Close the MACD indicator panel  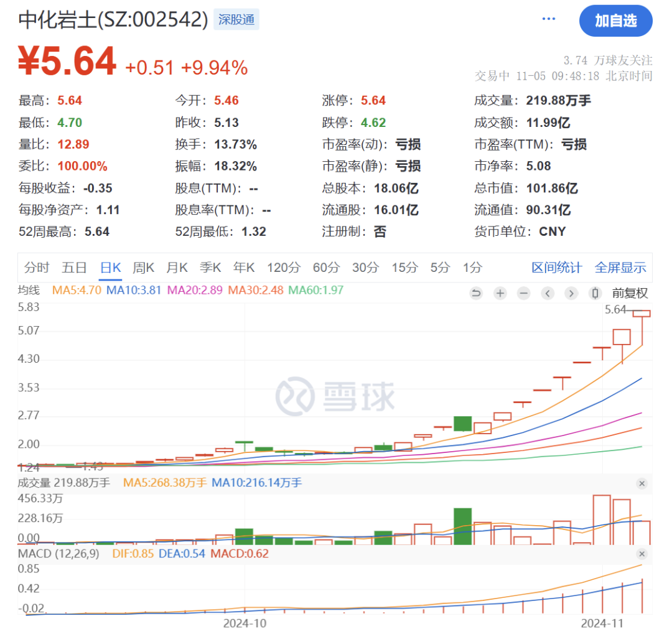pyautogui.click(x=642, y=554)
